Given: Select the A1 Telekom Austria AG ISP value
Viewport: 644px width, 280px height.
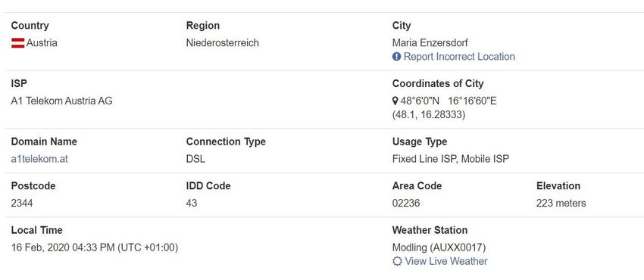Looking at the screenshot, I should click(61, 101).
